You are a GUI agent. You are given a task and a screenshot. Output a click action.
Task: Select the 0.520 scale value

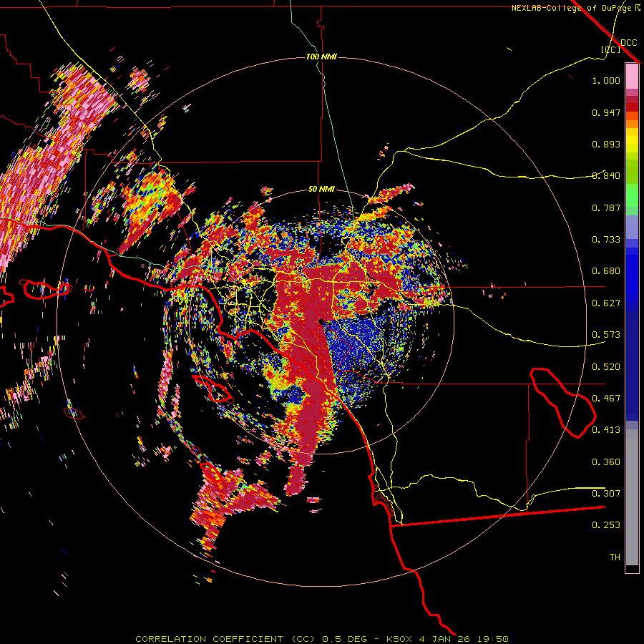tap(606, 367)
